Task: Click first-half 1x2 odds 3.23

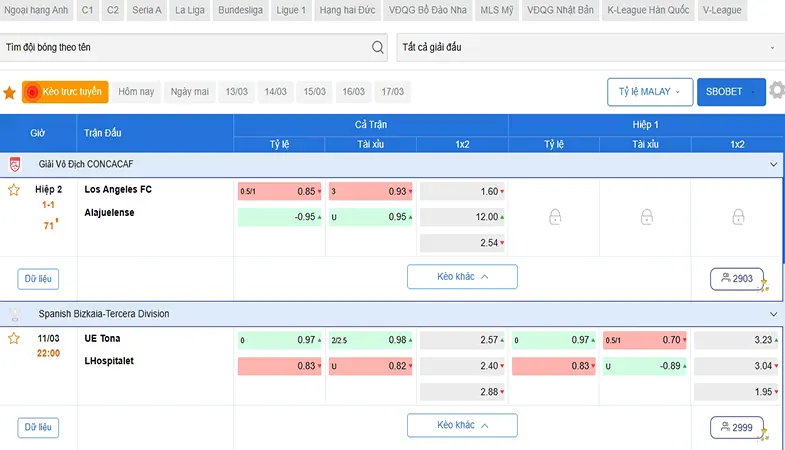Action: click(736, 340)
